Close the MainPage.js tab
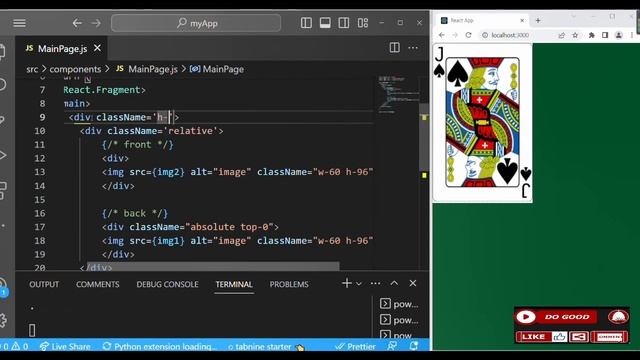 [97, 48]
